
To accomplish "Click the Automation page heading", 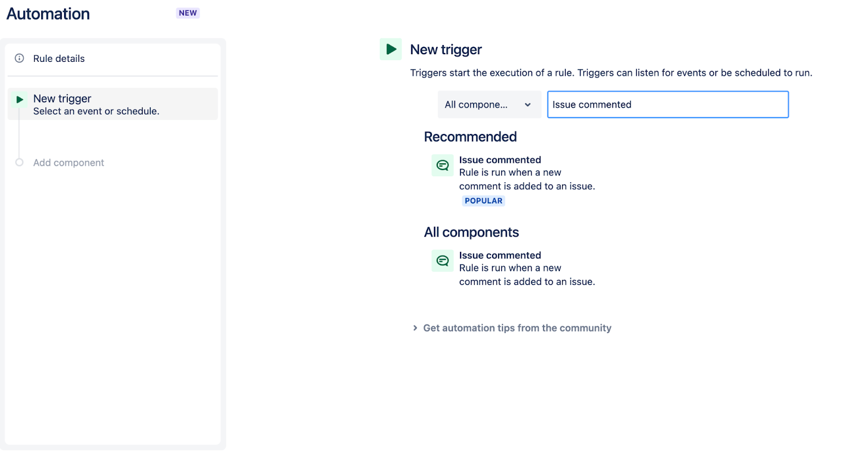I will coord(48,14).
